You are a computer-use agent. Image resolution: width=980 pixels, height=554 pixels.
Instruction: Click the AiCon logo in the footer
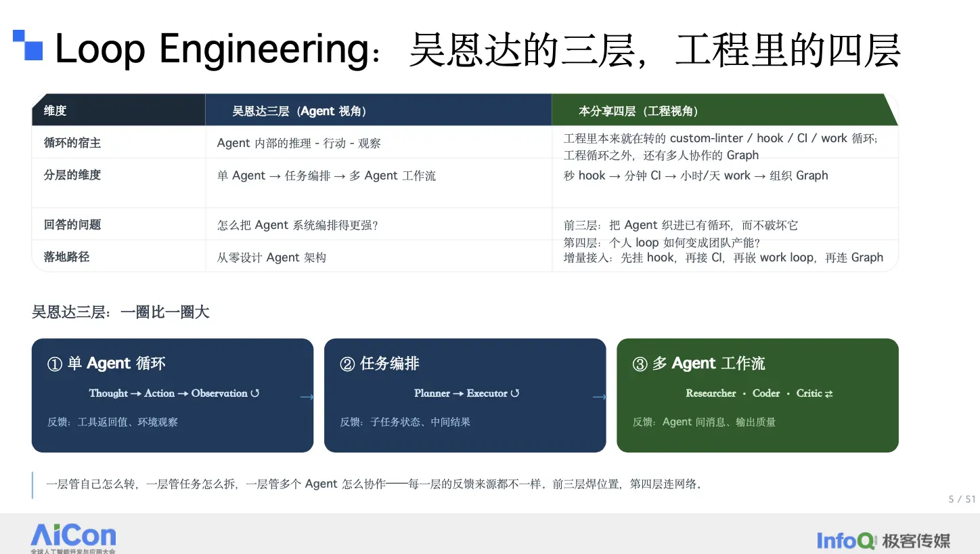[73, 538]
